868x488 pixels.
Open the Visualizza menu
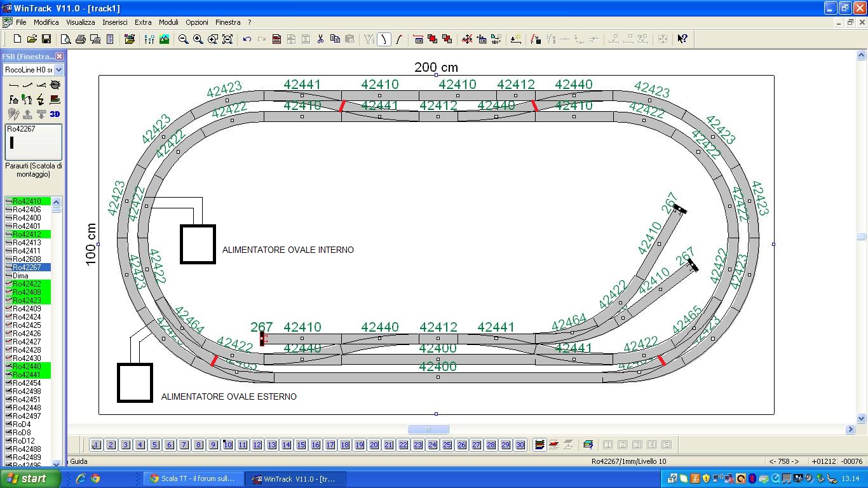[x=81, y=22]
